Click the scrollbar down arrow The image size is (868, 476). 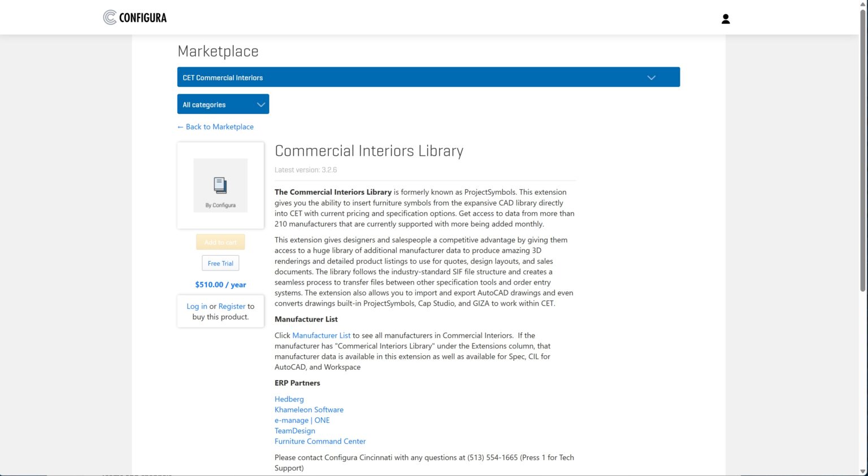pos(863,471)
